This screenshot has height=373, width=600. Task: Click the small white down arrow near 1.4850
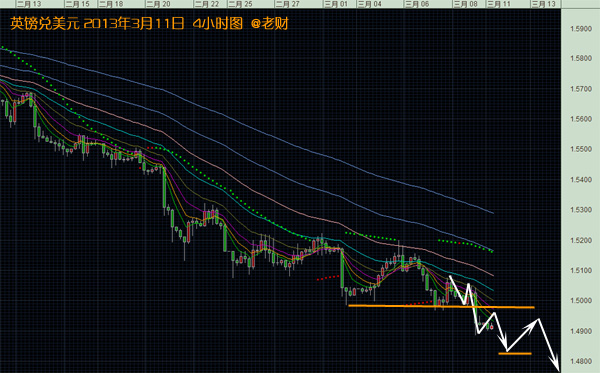point(503,340)
